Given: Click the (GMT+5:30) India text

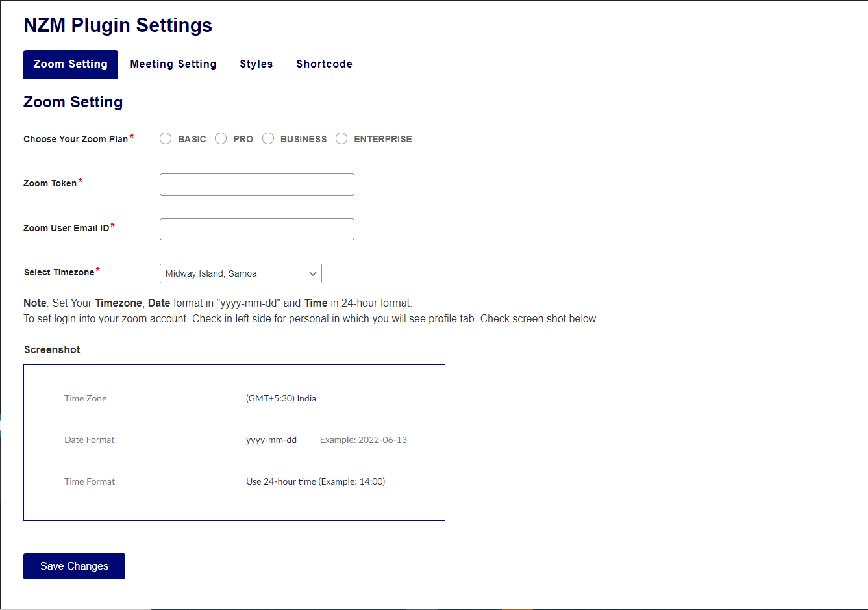Looking at the screenshot, I should click(281, 398).
